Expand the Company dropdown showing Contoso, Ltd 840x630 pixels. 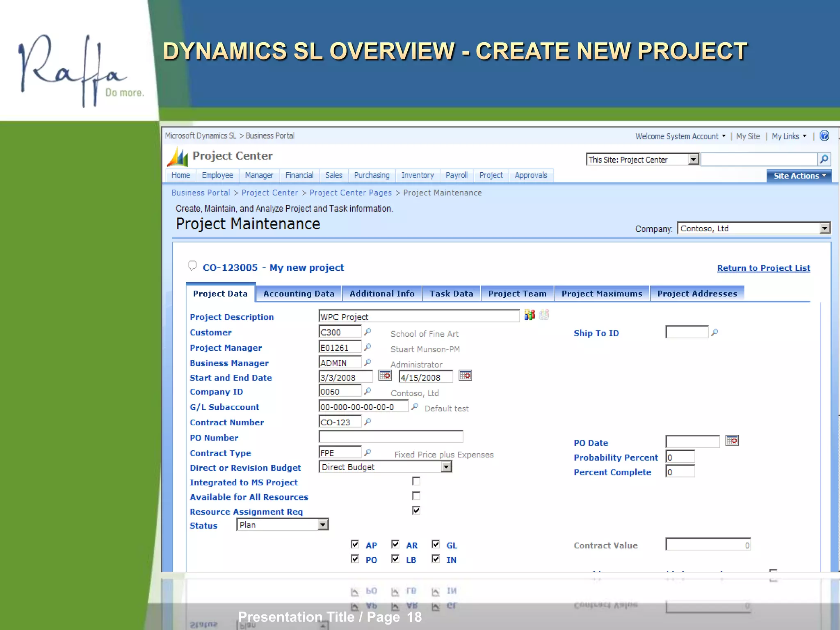[824, 228]
